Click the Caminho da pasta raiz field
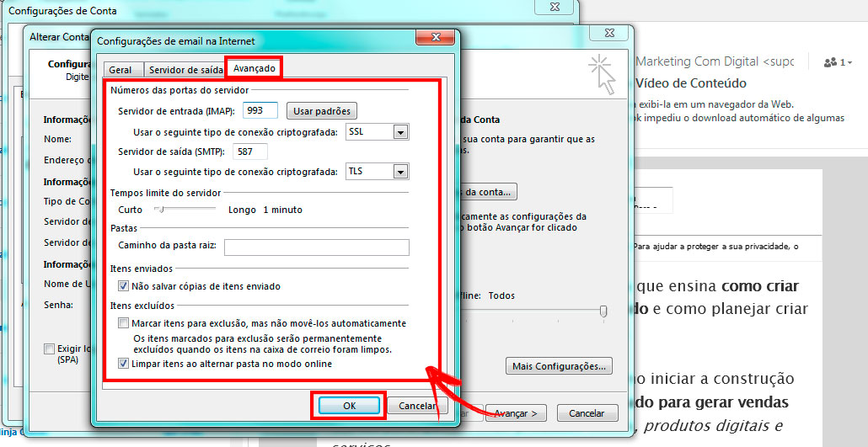The height and width of the screenshot is (447, 868). [316, 247]
